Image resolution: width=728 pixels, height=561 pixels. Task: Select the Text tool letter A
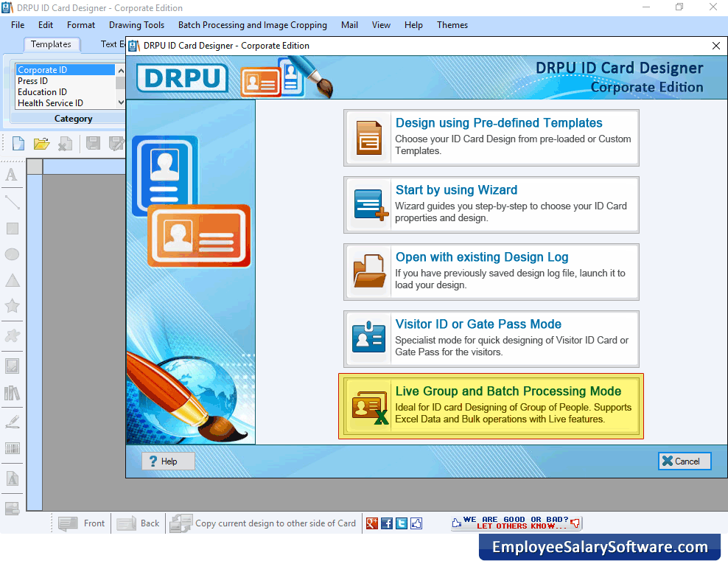point(12,175)
